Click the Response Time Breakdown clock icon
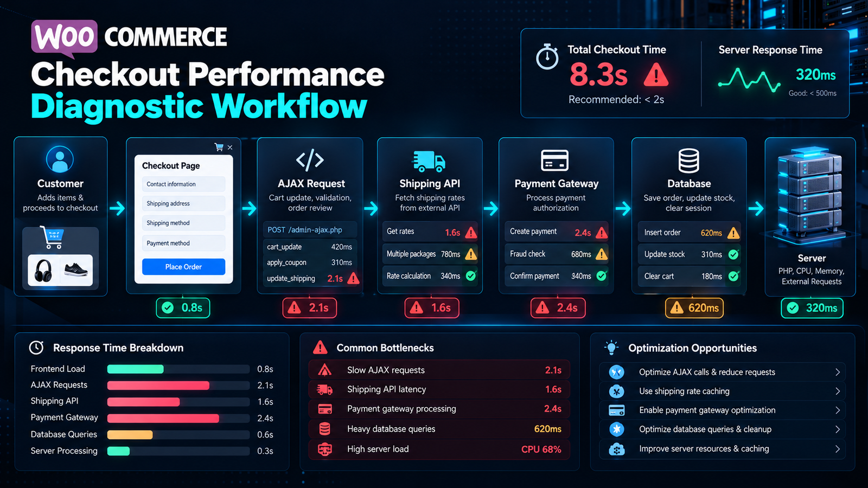868x488 pixels. point(36,348)
